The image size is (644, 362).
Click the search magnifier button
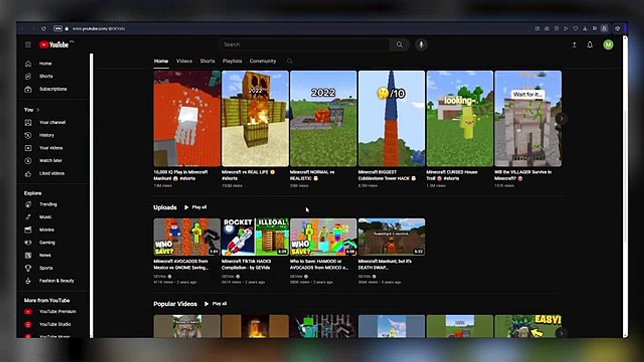[399, 45]
